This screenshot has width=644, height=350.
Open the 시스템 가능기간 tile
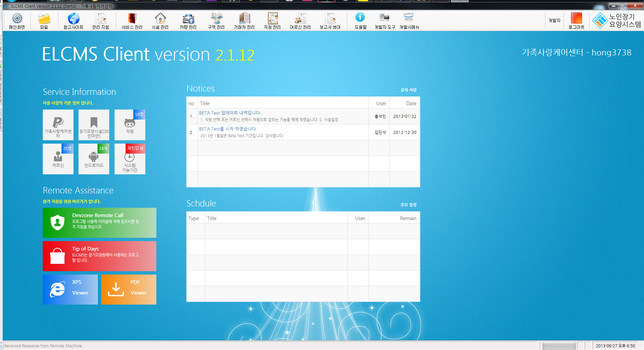(130, 159)
